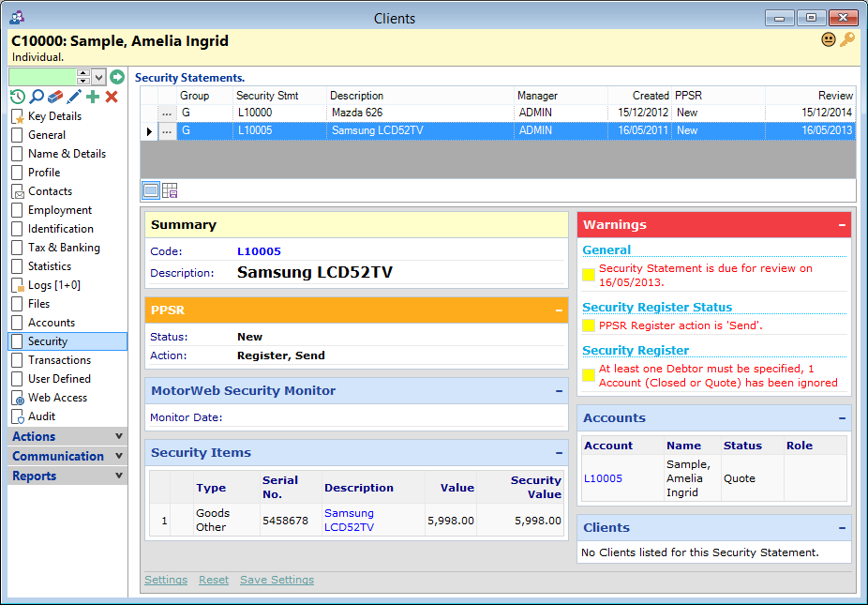Collapse the Accounts panel on the right

842,418
